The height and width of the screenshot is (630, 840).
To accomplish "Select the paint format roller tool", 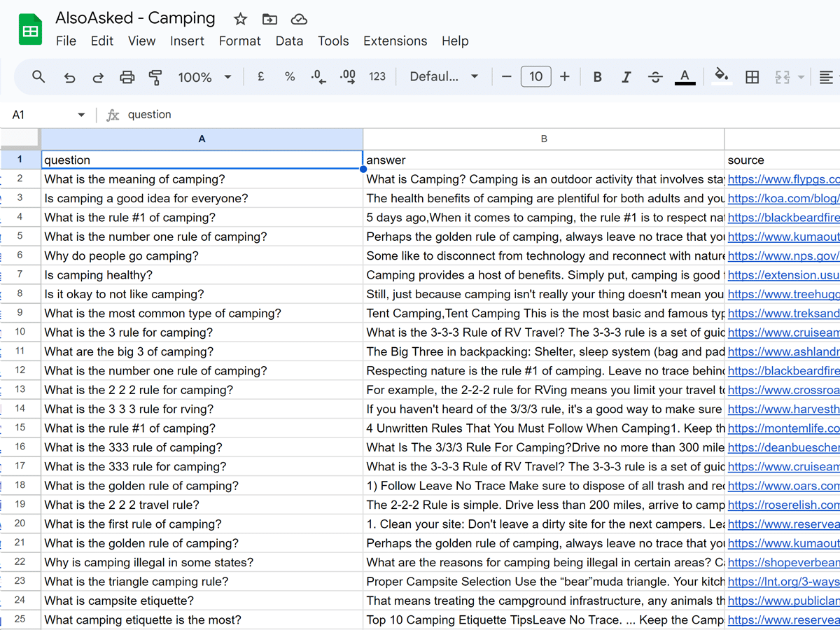I will 155,77.
